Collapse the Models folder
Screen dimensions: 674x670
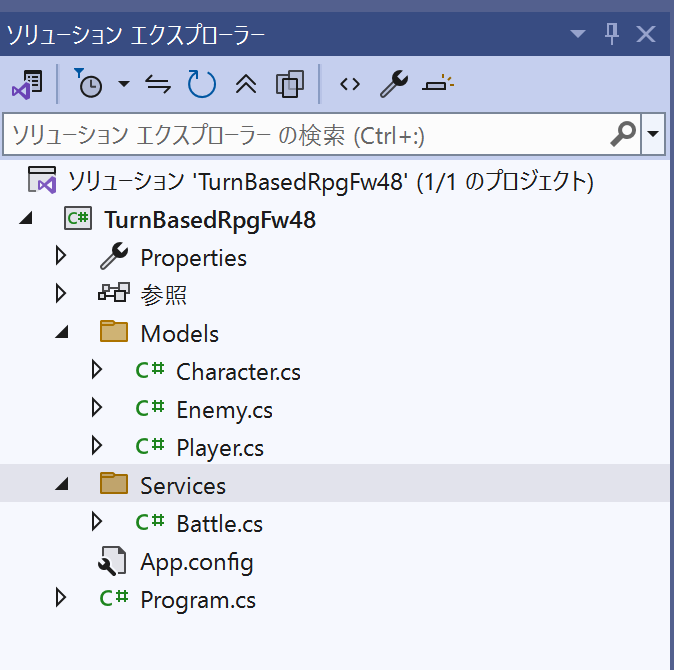(62, 332)
